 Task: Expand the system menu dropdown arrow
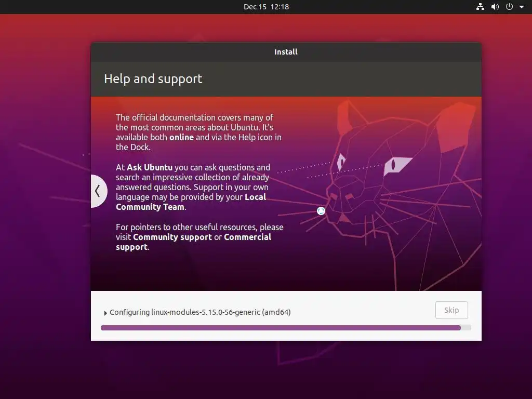[522, 7]
